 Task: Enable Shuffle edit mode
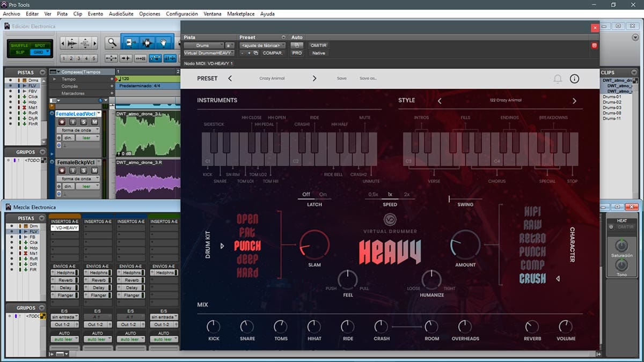pyautogui.click(x=19, y=46)
